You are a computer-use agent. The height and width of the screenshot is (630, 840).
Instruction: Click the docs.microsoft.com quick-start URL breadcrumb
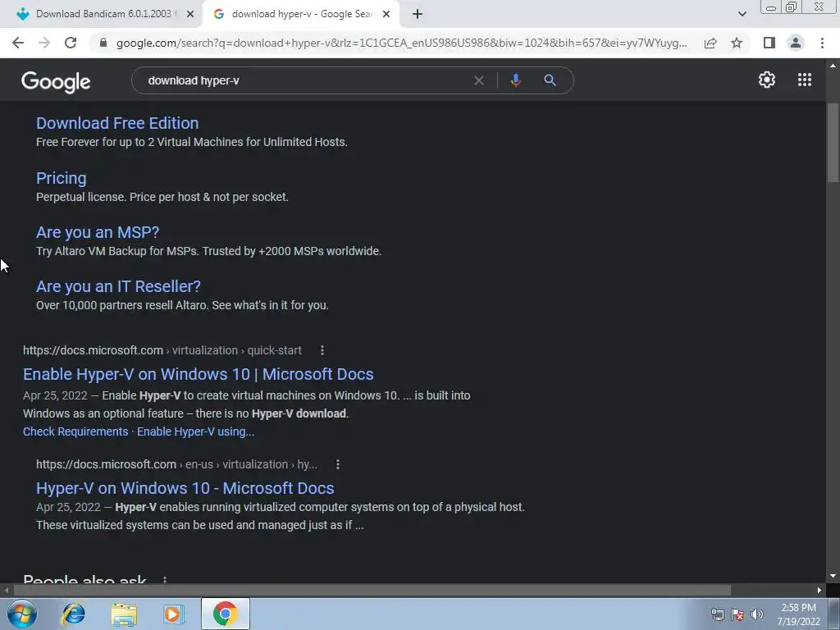point(162,350)
